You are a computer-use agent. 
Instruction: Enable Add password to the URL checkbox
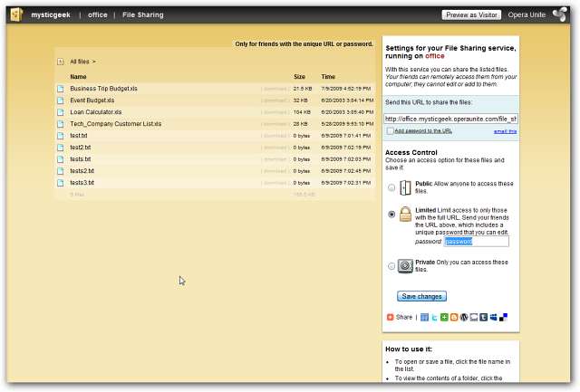[x=390, y=130]
